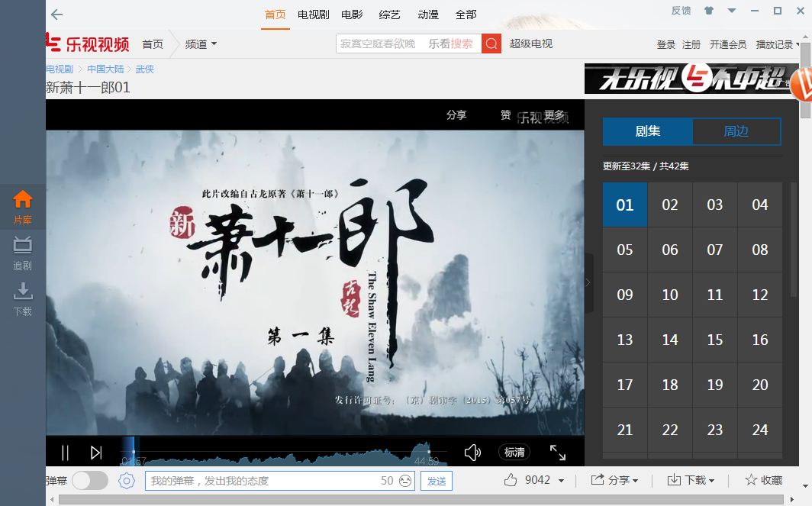Open the 中国大陆 breadcrumb link
This screenshot has height=506, width=812.
[105, 69]
